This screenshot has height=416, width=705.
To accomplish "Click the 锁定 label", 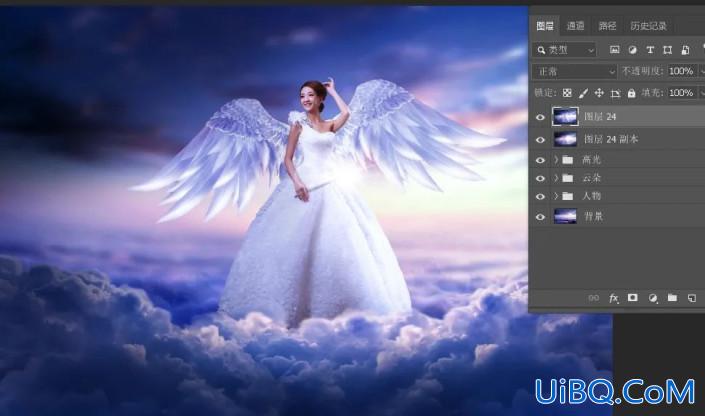I will point(545,93).
